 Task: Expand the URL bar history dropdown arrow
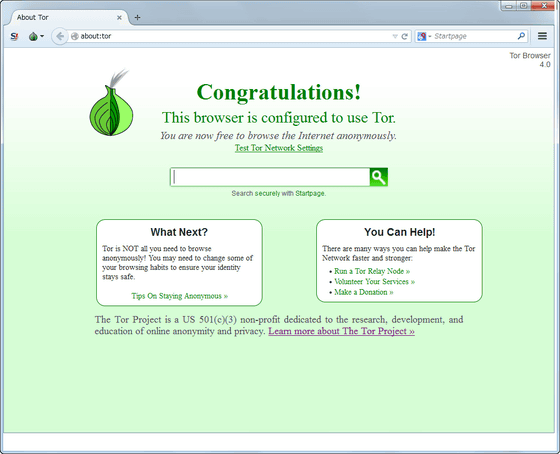pos(395,36)
